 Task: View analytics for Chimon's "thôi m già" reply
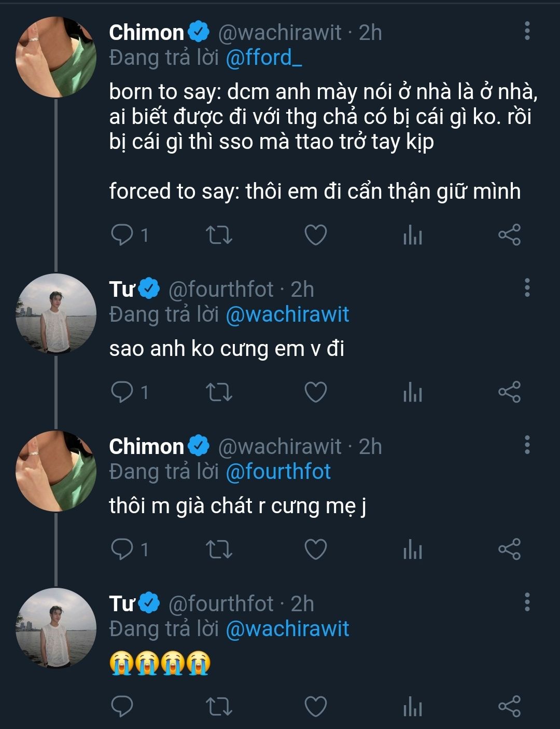(x=412, y=549)
